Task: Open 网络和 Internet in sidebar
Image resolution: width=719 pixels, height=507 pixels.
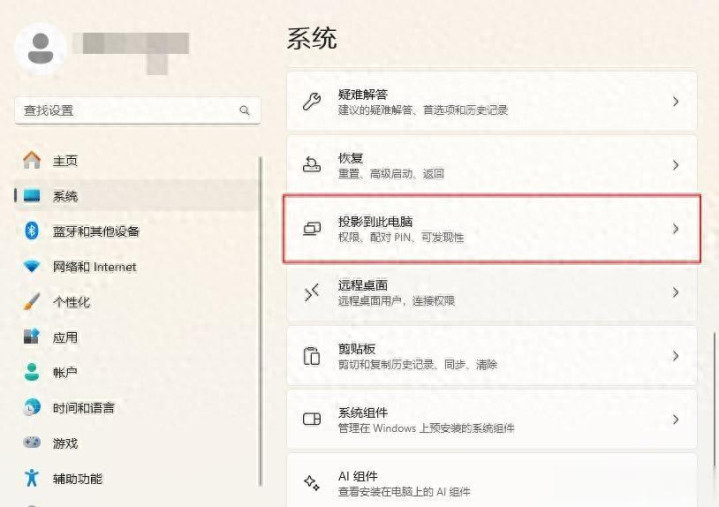Action: pyautogui.click(x=94, y=267)
